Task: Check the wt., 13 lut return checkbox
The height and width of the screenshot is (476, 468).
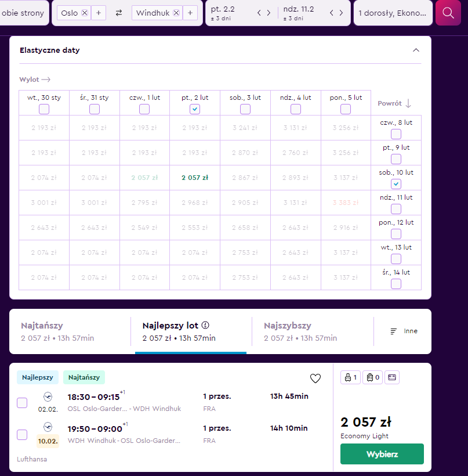Action: pyautogui.click(x=396, y=259)
